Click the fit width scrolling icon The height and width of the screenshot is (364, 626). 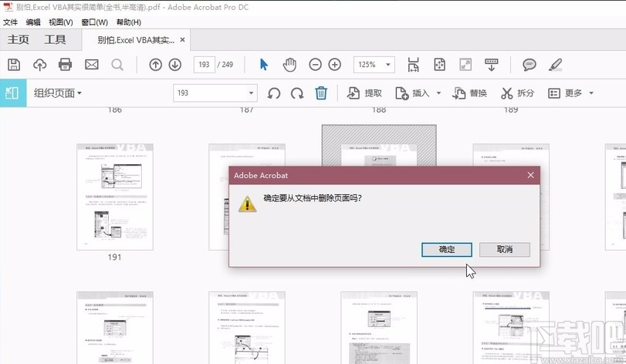[413, 65]
